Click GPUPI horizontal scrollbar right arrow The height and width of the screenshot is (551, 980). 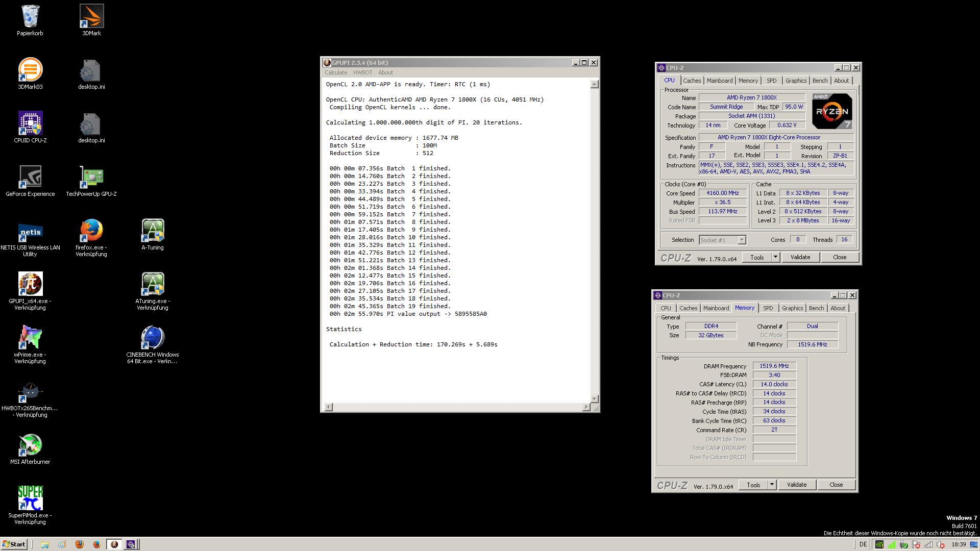[x=586, y=407]
